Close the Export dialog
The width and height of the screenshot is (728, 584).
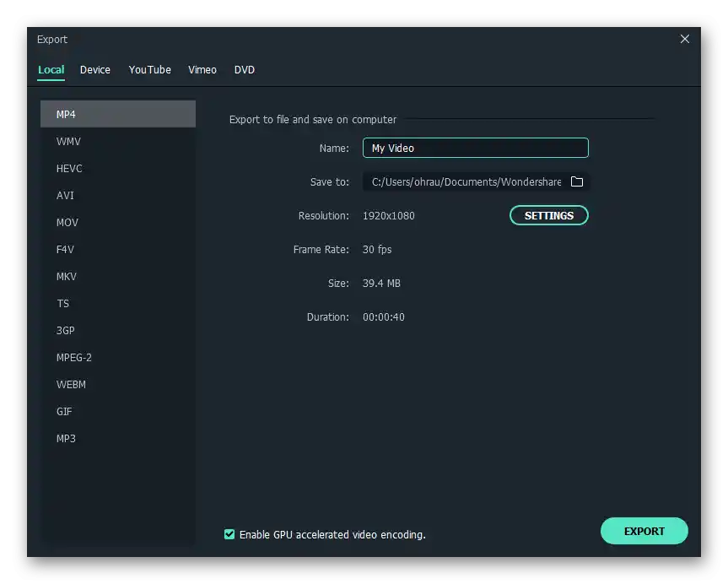click(684, 39)
